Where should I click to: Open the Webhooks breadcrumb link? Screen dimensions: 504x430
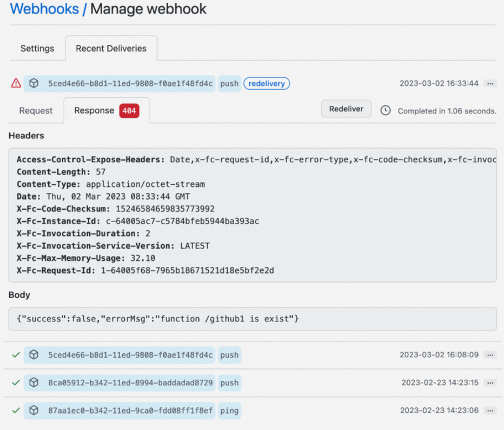coord(44,9)
